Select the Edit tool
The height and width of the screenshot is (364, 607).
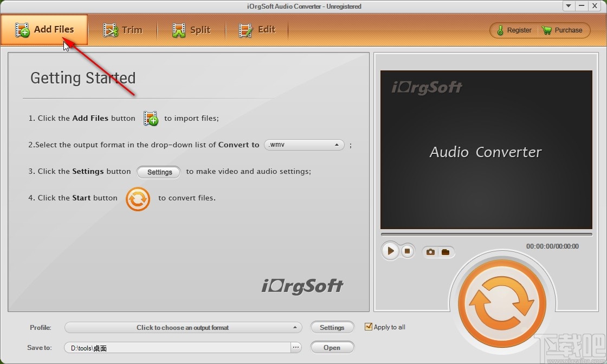click(x=257, y=30)
